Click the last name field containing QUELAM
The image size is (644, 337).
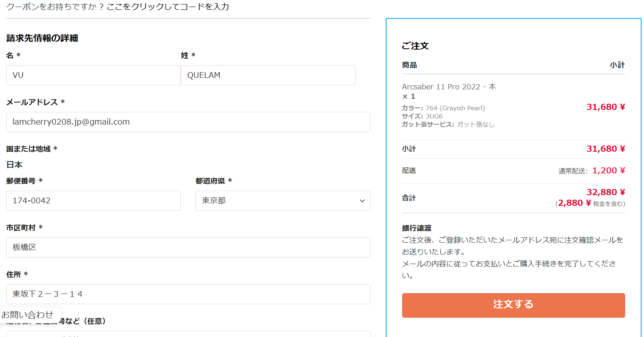click(268, 75)
